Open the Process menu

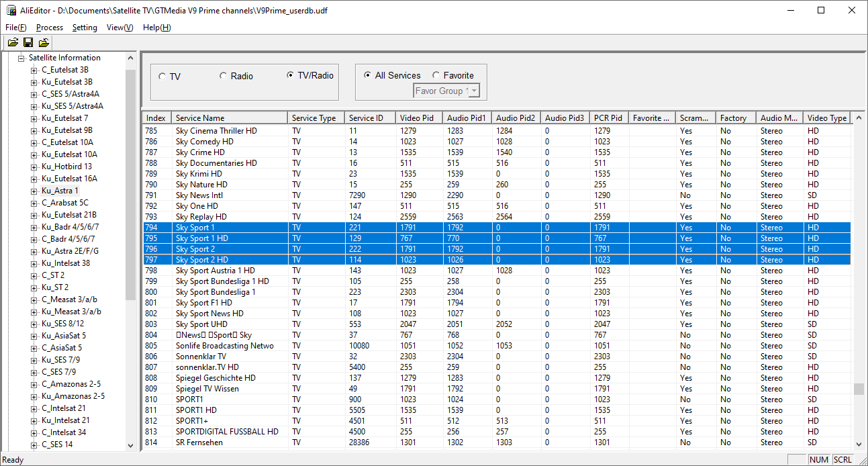click(50, 28)
